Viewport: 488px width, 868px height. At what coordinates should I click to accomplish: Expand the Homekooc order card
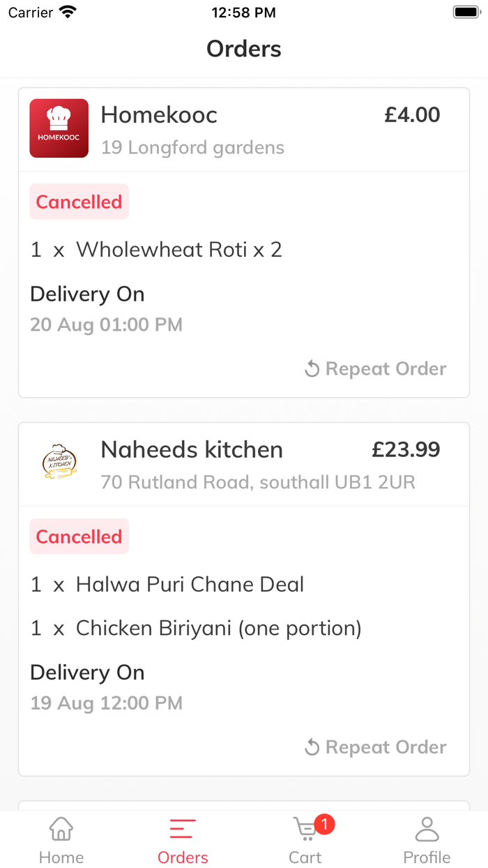pos(244,237)
